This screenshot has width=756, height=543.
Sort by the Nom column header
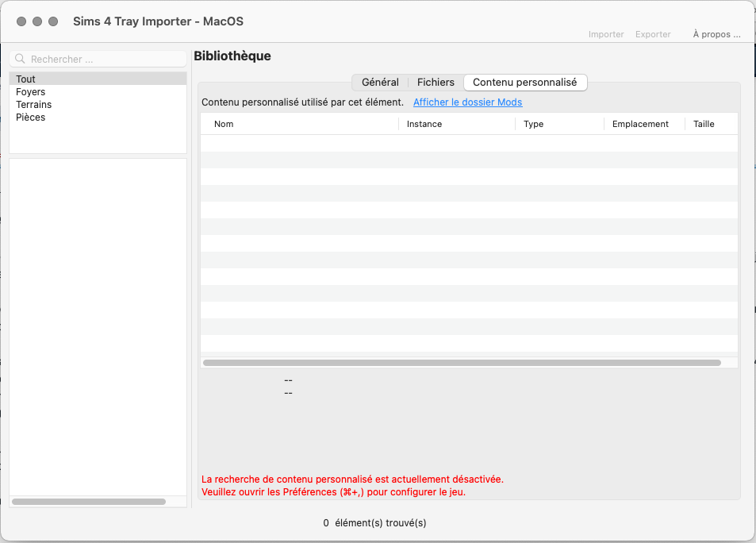[x=300, y=124]
